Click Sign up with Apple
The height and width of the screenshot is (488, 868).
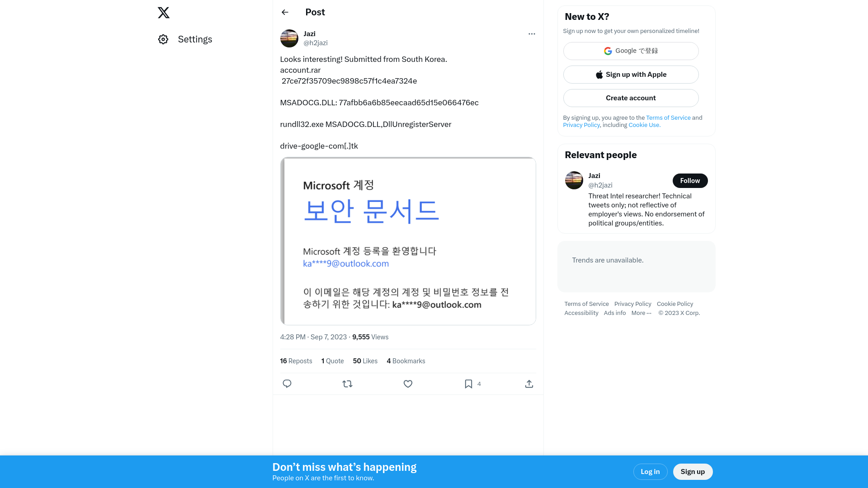631,74
